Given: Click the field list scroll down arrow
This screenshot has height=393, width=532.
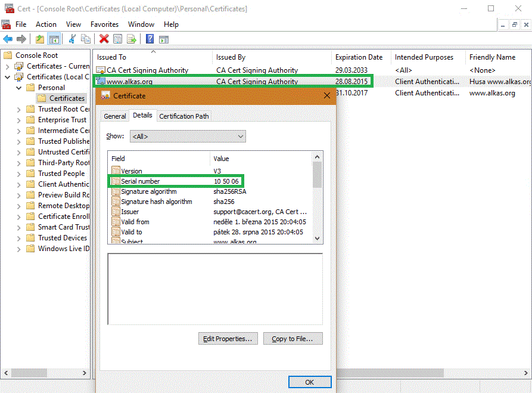Looking at the screenshot, I should click(x=317, y=238).
